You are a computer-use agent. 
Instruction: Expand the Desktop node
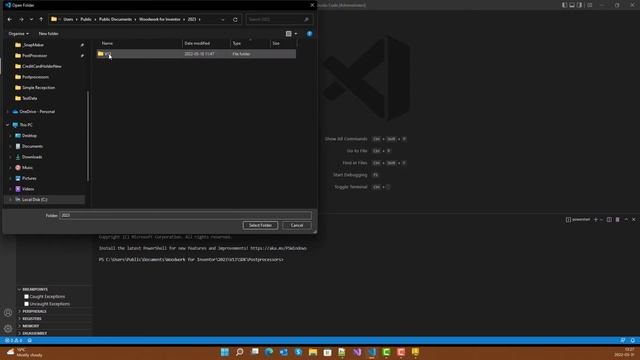point(11,136)
